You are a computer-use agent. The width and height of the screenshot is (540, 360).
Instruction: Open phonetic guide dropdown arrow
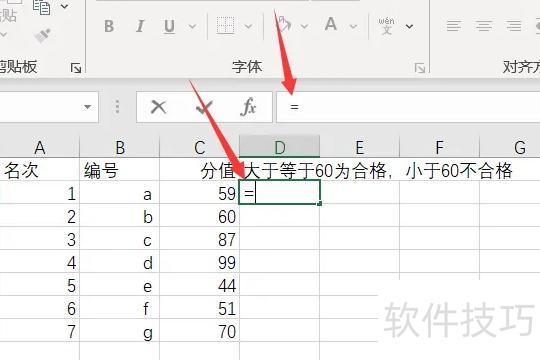pyautogui.click(x=409, y=26)
